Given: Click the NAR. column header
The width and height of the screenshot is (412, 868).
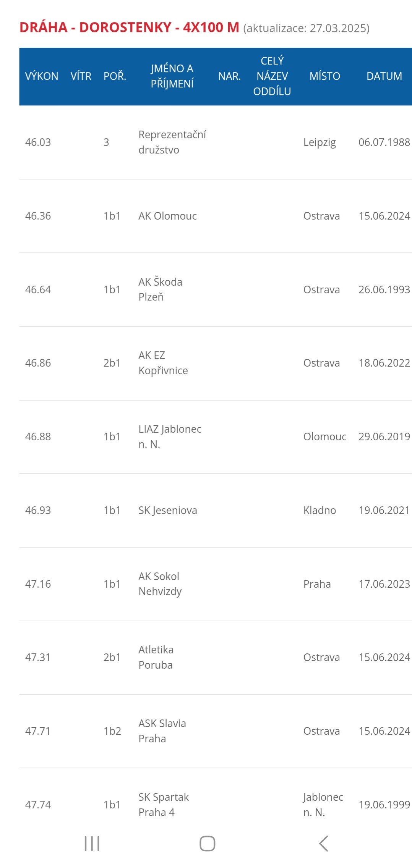Looking at the screenshot, I should point(230,76).
